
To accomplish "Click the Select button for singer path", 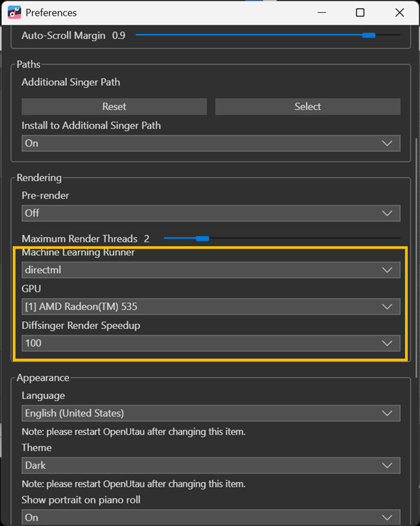I will coord(308,107).
